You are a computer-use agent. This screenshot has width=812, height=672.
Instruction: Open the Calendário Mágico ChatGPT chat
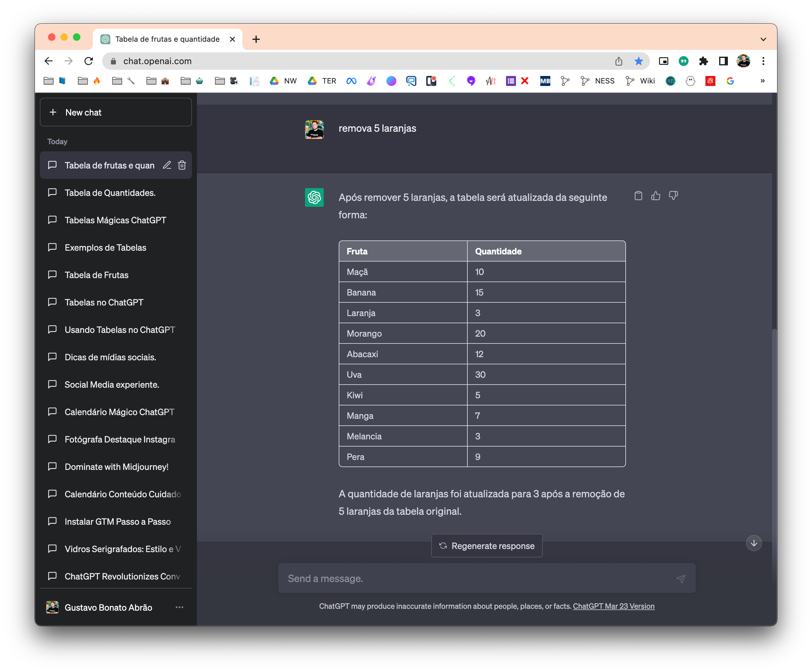[x=116, y=412]
